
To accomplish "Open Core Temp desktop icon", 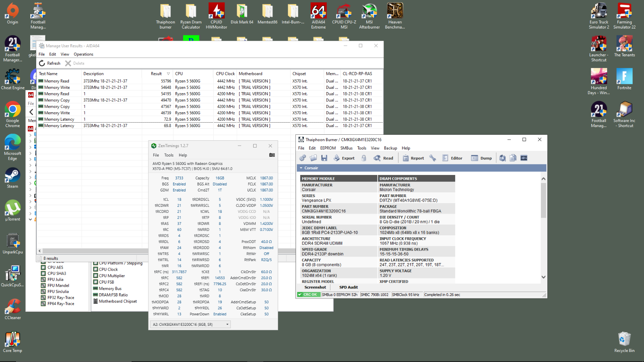I will coord(12,342).
